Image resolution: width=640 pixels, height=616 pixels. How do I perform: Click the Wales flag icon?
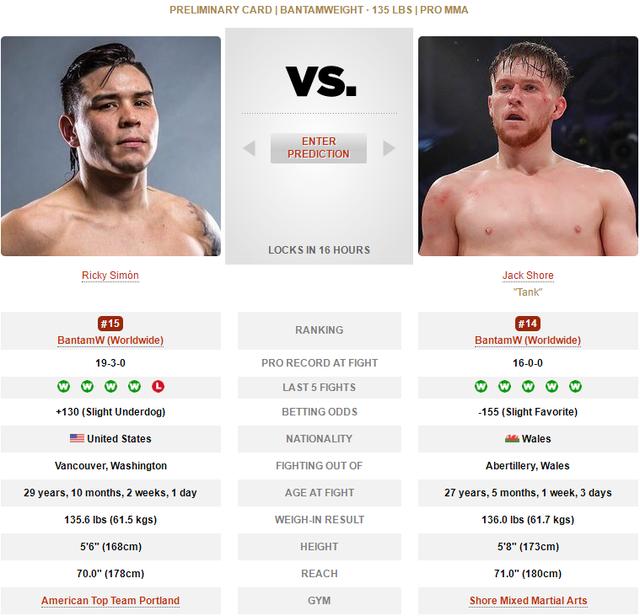(512, 438)
